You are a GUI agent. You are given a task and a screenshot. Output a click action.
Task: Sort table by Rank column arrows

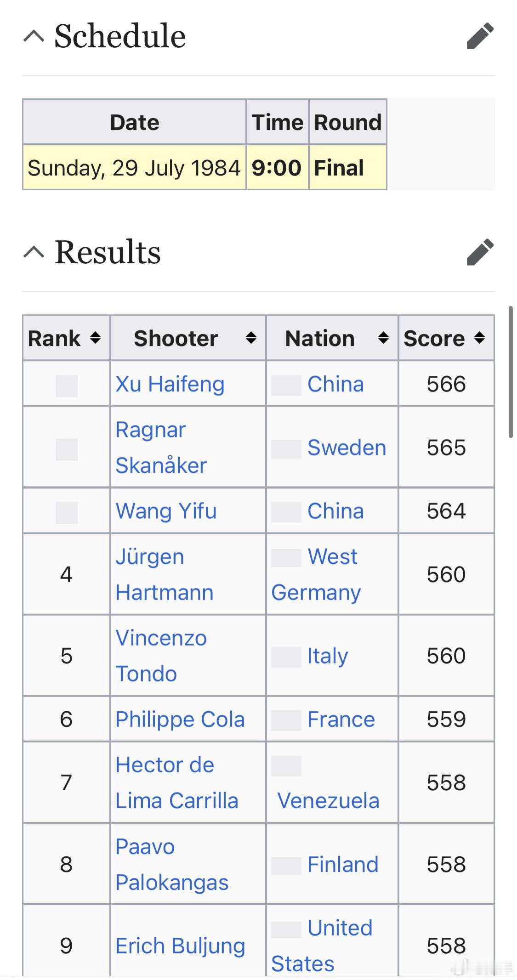point(95,338)
